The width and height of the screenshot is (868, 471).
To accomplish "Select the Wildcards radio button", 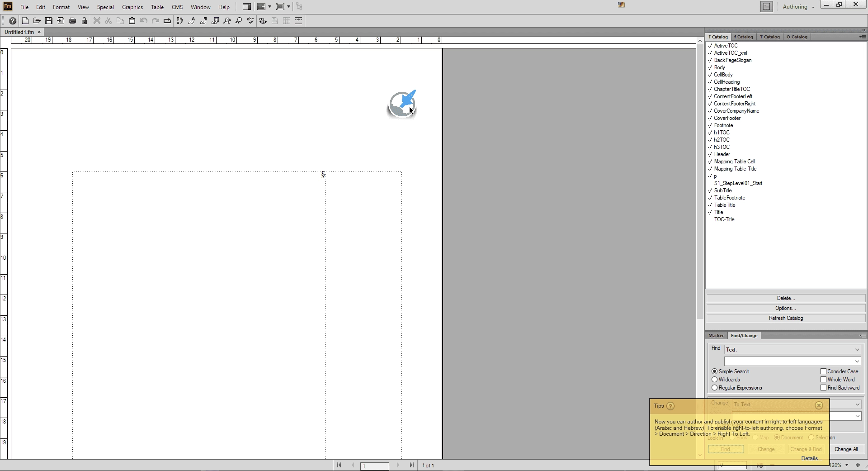I will point(714,380).
